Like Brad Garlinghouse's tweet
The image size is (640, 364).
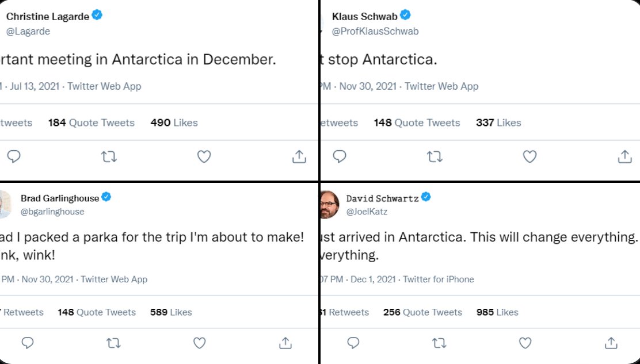point(199,343)
